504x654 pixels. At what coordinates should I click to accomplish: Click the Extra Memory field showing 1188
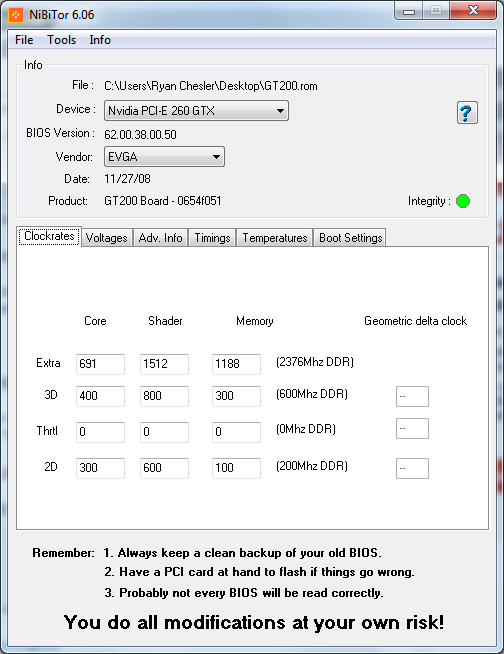236,364
